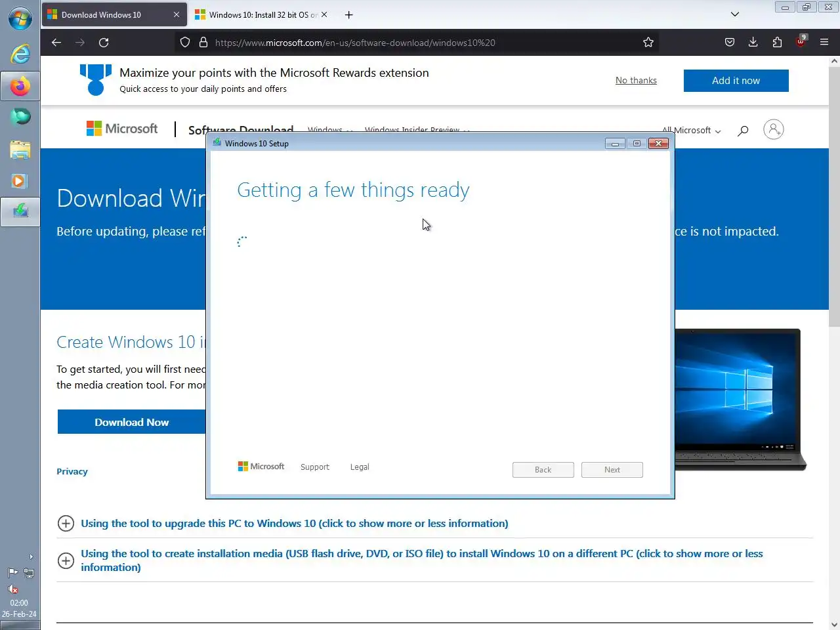
Task: Click Back button in Windows 10 Setup
Action: pos(543,470)
